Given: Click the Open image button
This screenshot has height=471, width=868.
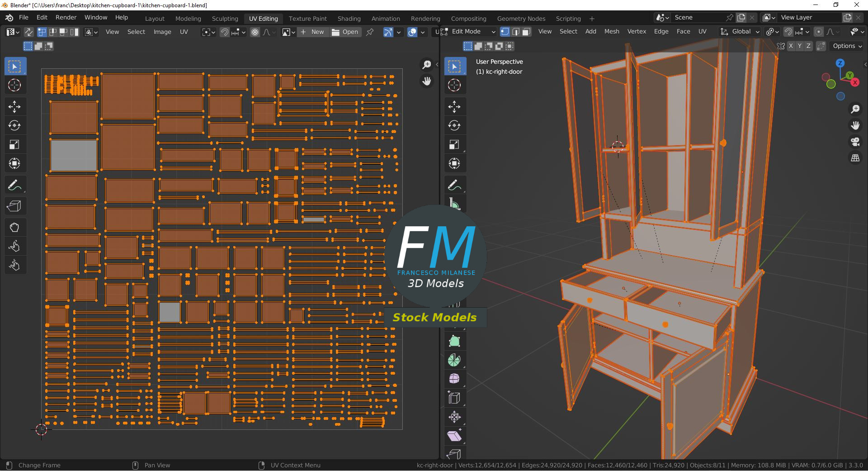Looking at the screenshot, I should (x=345, y=32).
